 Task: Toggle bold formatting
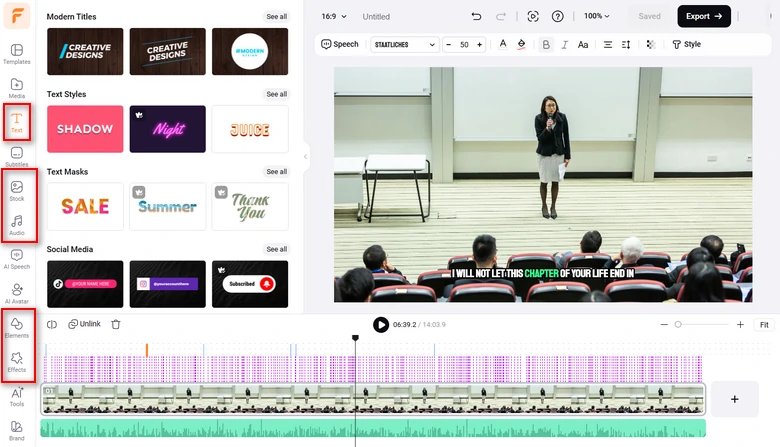[x=546, y=45]
